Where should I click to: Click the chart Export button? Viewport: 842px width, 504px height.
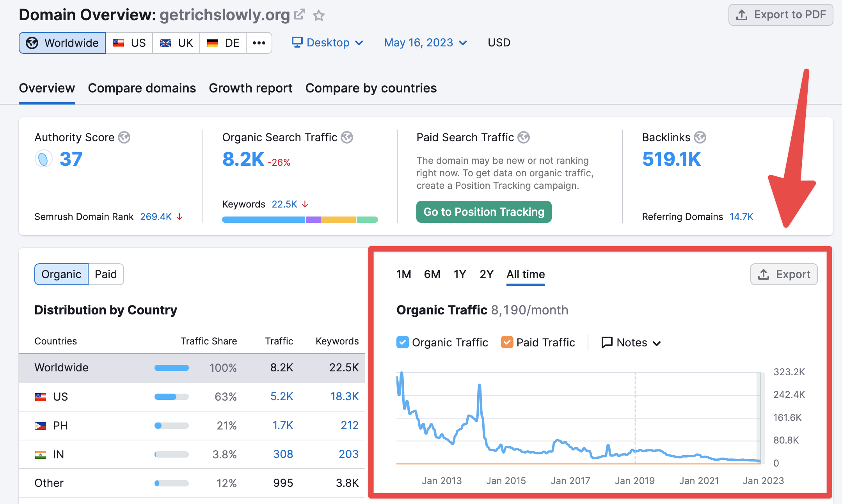click(x=784, y=274)
